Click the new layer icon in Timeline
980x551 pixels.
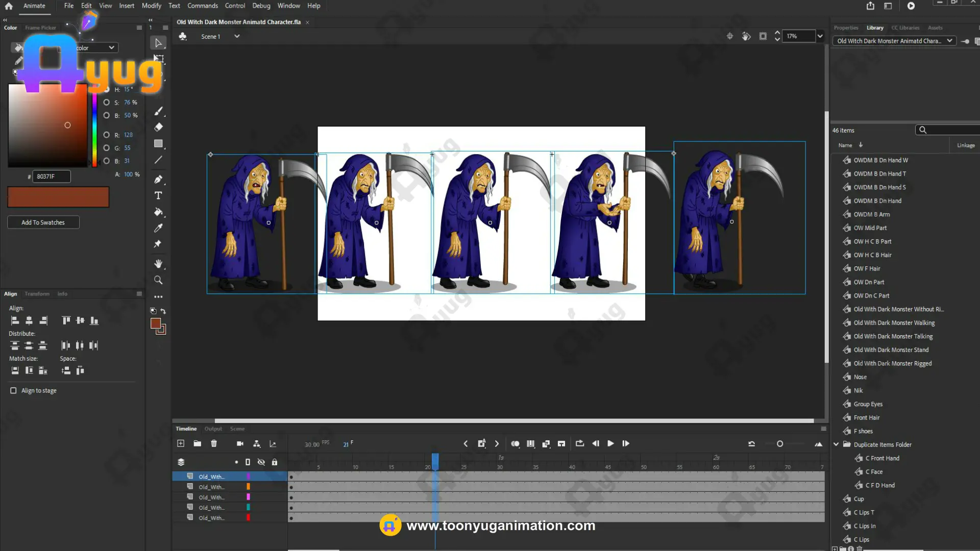(181, 444)
